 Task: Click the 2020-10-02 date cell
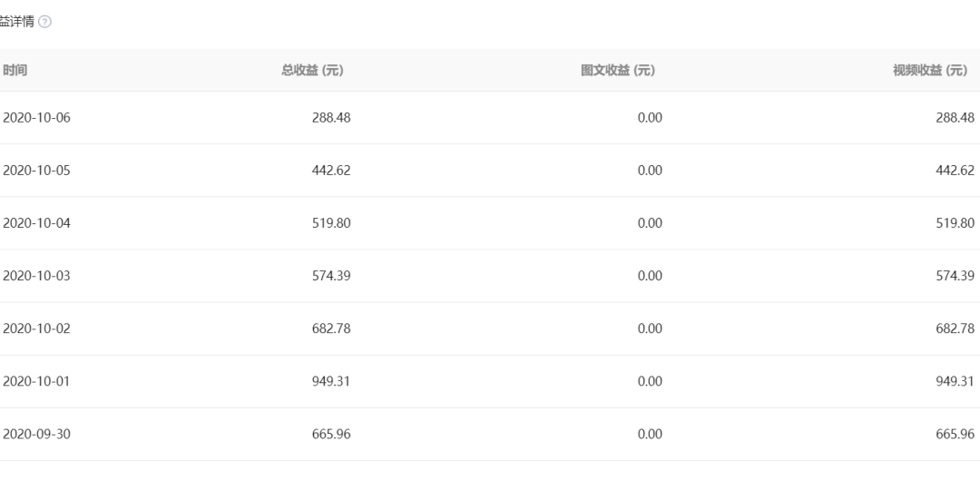[36, 328]
